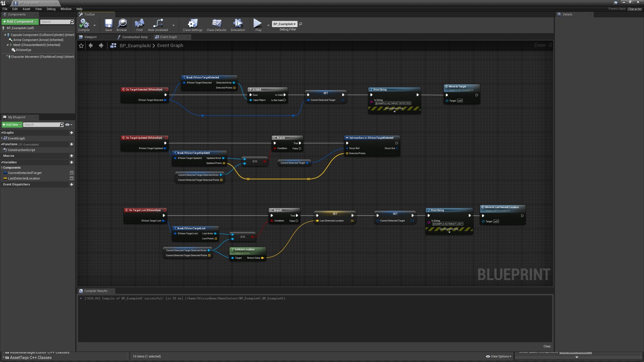Click the Add New button
The height and width of the screenshot is (362, 644).
click(12, 125)
